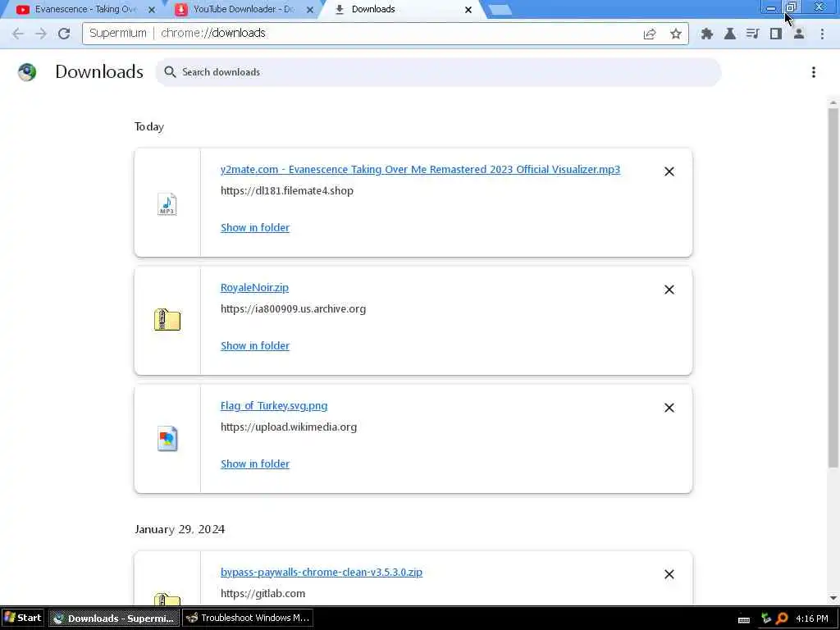This screenshot has height=630, width=840.
Task: Remove RoyaleNoir.zip from the list
Action: 669,290
